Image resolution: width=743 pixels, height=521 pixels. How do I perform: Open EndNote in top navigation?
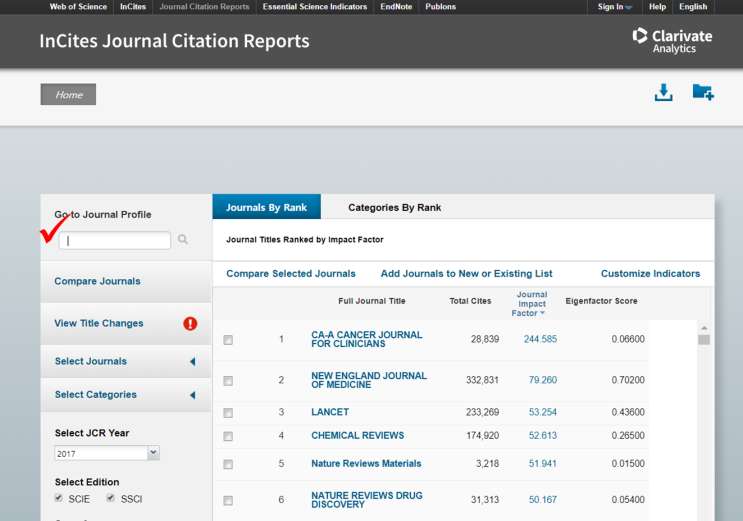[396, 7]
